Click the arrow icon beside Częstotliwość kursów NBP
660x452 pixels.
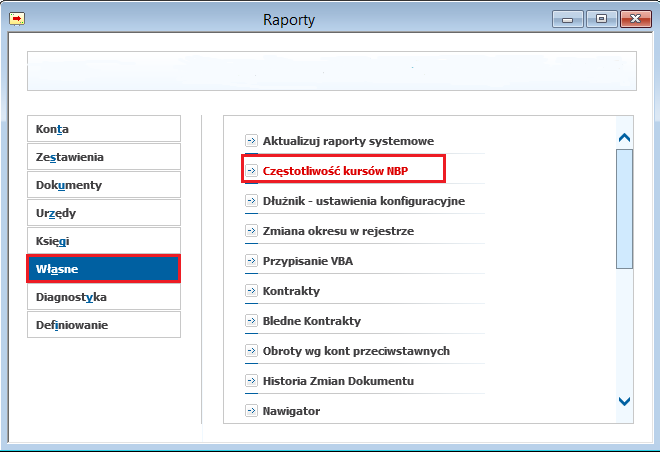pos(251,170)
